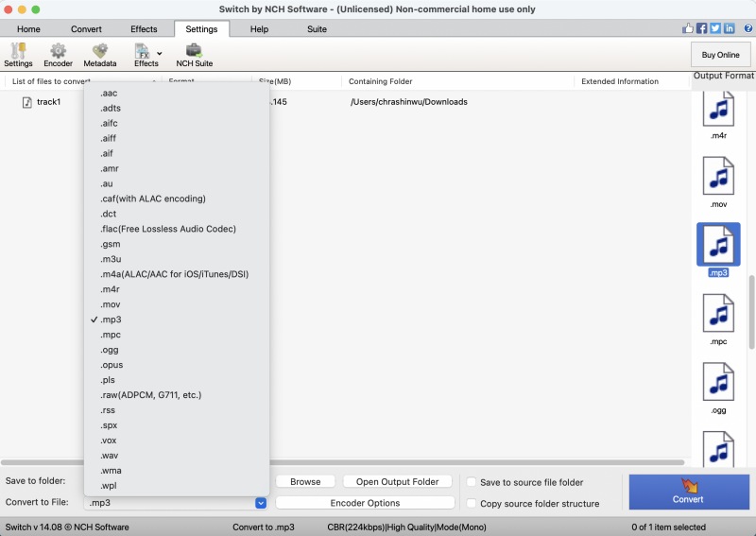Open the Metadata tag icon
Viewport: 756px width, 536px height.
(x=100, y=55)
